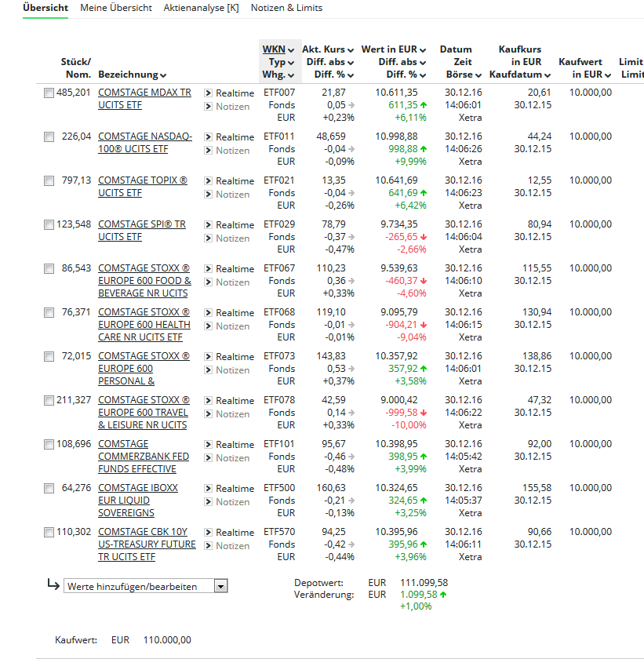Click Notizen icon for Travel & Leisure ETF
Image resolution: width=644 pixels, height=659 pixels.
(208, 414)
